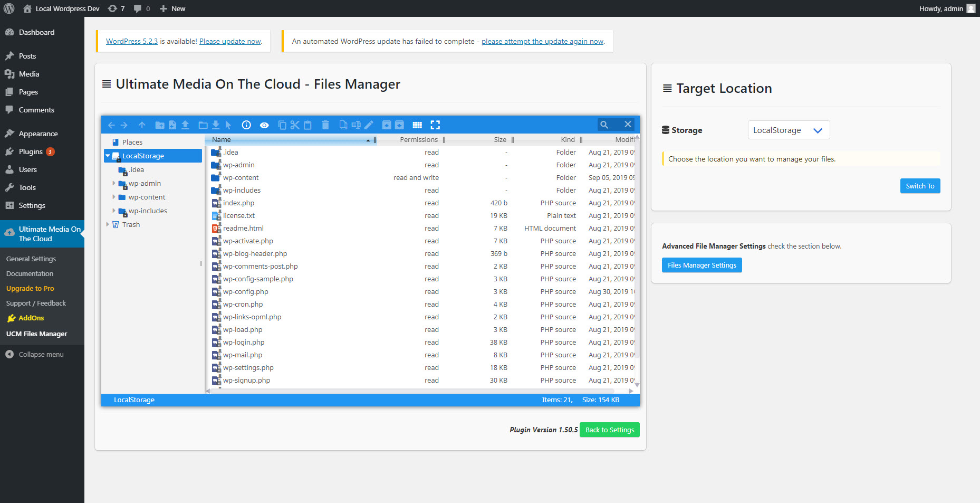Toggle preview with the eye icon
Image resolution: width=980 pixels, height=503 pixels.
tap(264, 125)
